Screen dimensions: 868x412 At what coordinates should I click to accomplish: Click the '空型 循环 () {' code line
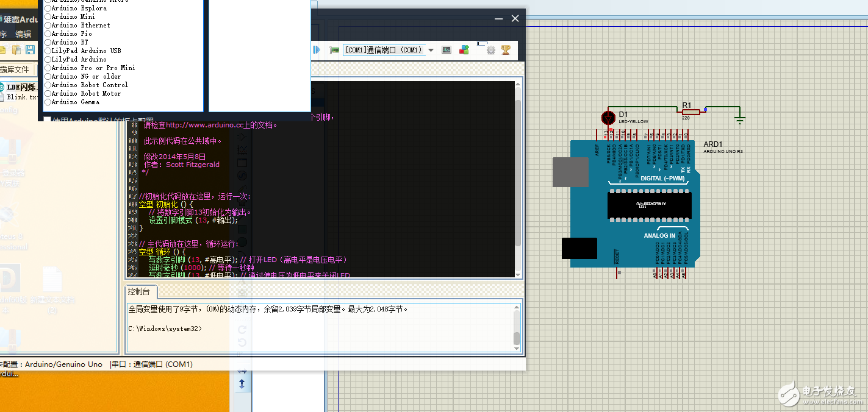pos(162,252)
